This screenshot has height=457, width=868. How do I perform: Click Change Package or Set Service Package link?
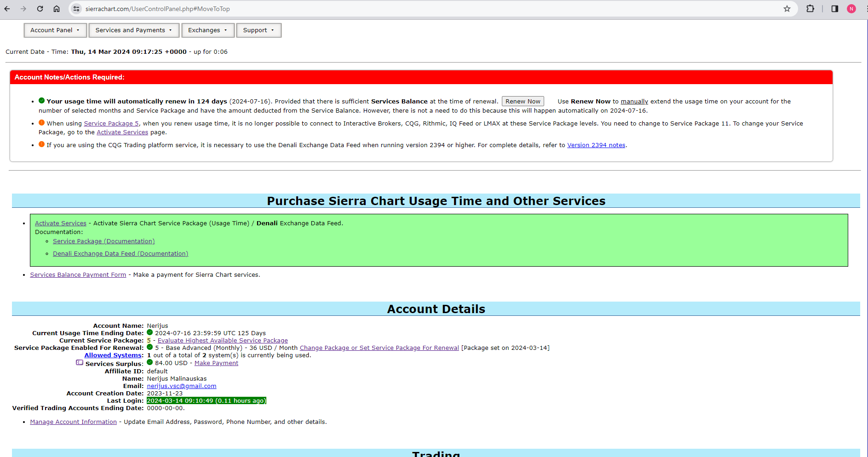(379, 348)
